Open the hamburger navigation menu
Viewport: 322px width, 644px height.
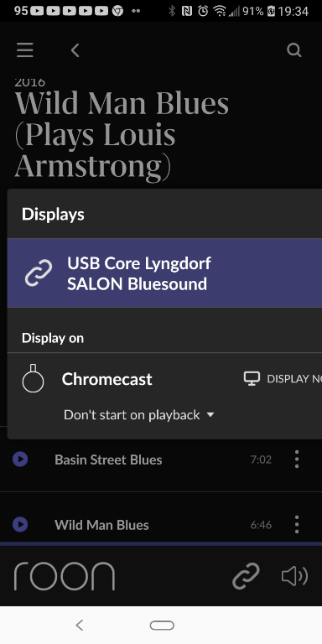pyautogui.click(x=24, y=50)
